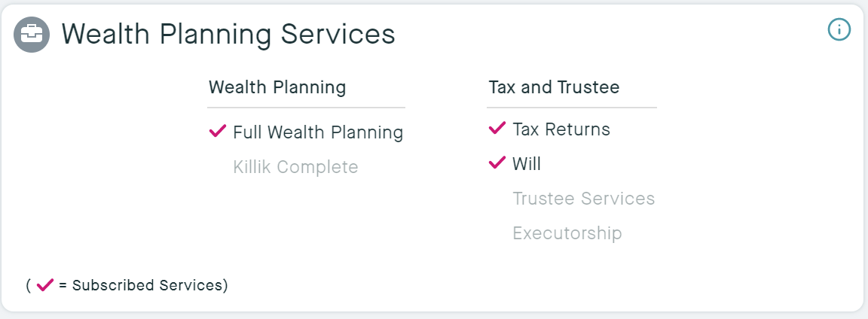The width and height of the screenshot is (868, 319).
Task: Click the opening parenthesis in the legend
Action: click(x=28, y=285)
